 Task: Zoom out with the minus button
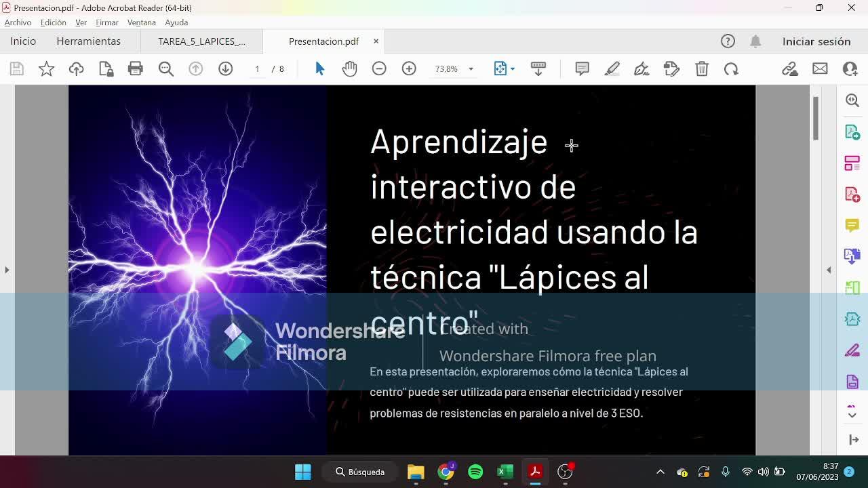click(379, 68)
